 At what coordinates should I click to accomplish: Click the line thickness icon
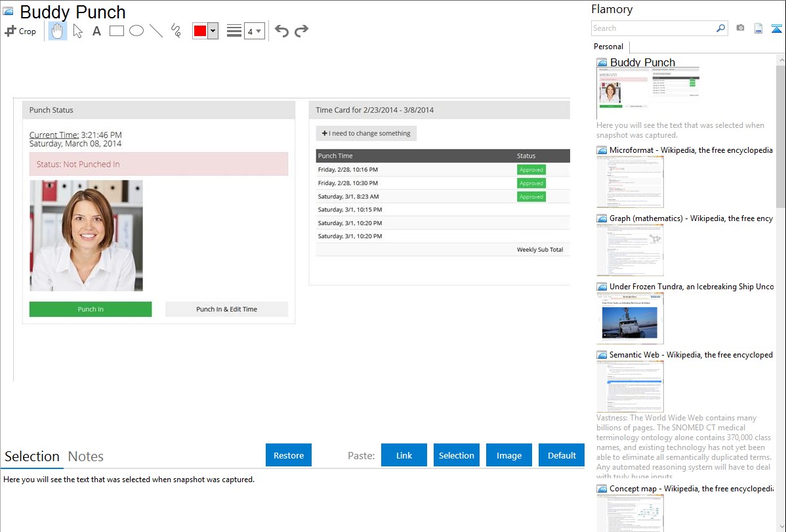point(234,31)
